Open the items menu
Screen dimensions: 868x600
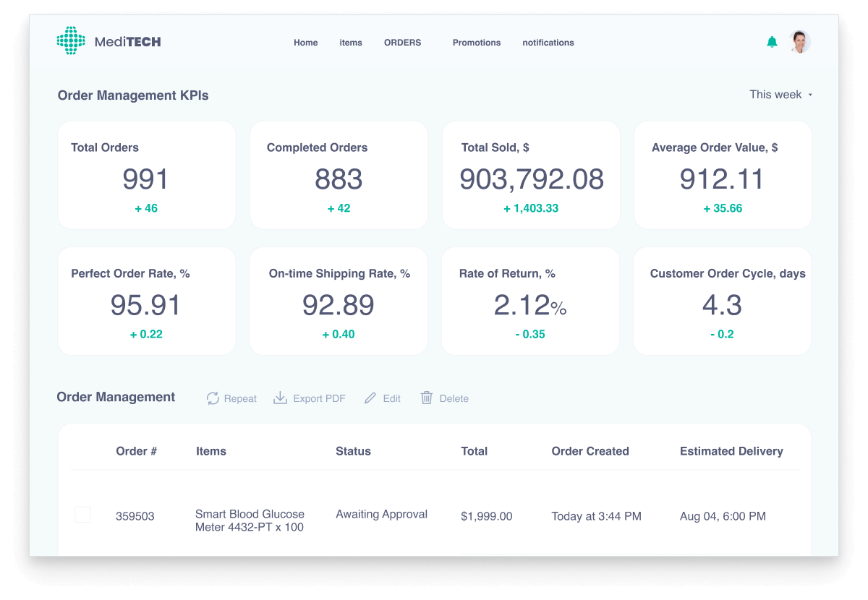[x=351, y=43]
